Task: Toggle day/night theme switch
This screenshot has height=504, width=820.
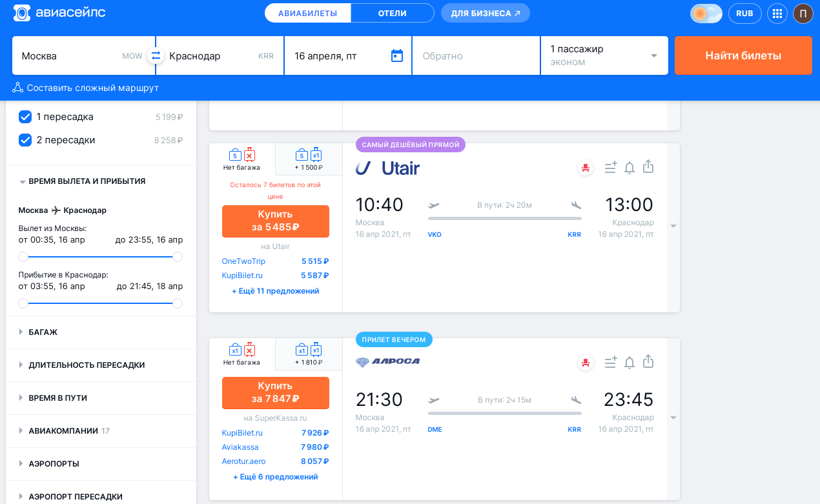Action: pyautogui.click(x=706, y=14)
